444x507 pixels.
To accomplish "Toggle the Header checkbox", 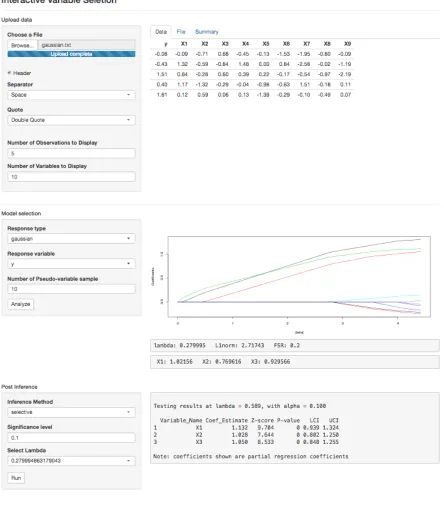I will [9, 73].
